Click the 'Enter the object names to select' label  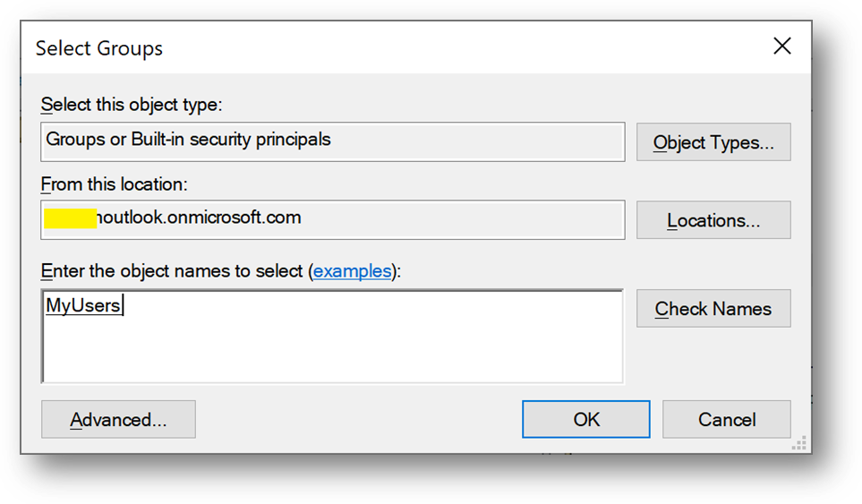[172, 271]
